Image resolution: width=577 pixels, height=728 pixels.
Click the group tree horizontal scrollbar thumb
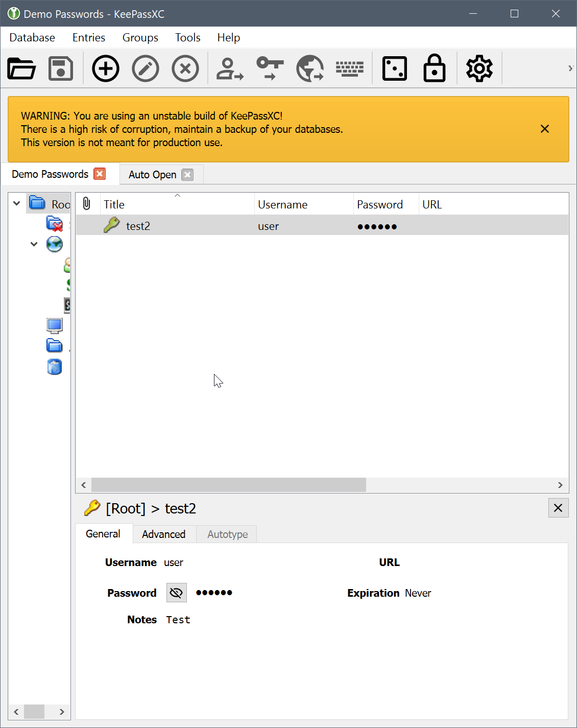(x=34, y=712)
